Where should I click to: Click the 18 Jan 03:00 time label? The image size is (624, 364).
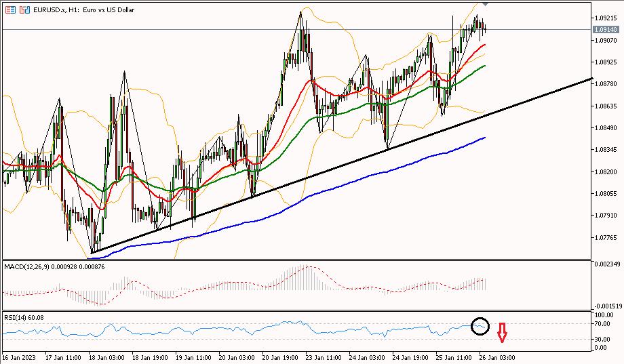tap(106, 357)
